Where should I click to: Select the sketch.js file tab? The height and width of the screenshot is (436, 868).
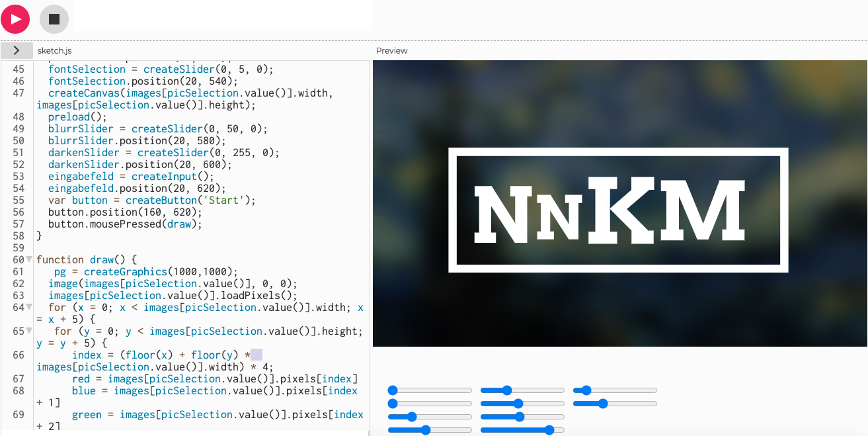click(54, 51)
